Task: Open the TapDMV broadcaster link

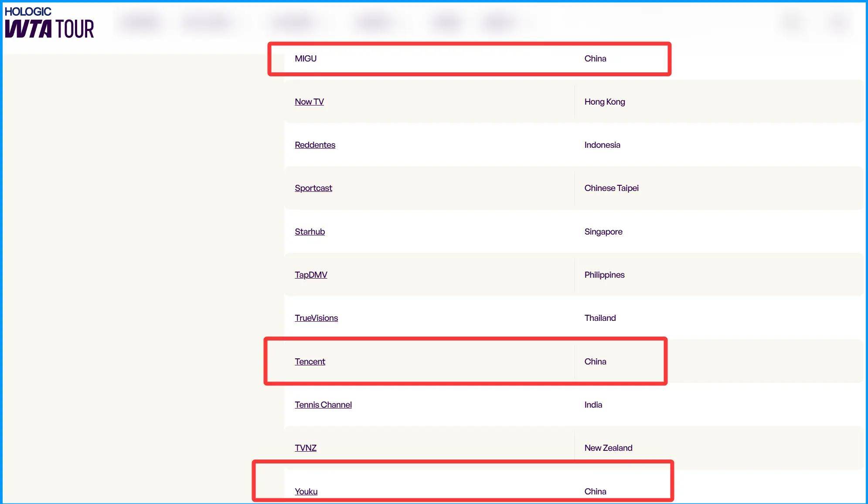Action: 311,275
